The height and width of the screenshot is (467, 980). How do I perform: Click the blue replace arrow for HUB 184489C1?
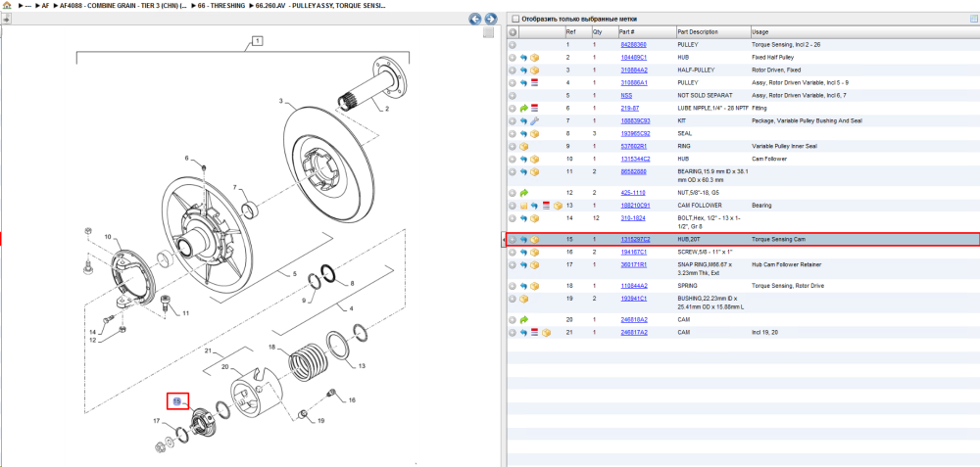(x=523, y=58)
